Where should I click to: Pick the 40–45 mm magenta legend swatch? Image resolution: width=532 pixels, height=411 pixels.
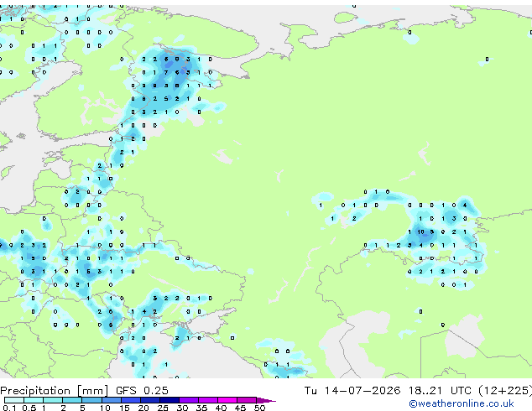pyautogui.click(x=227, y=400)
